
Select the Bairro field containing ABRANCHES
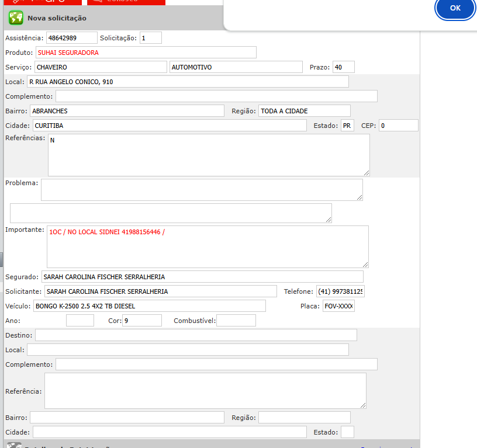[127, 111]
